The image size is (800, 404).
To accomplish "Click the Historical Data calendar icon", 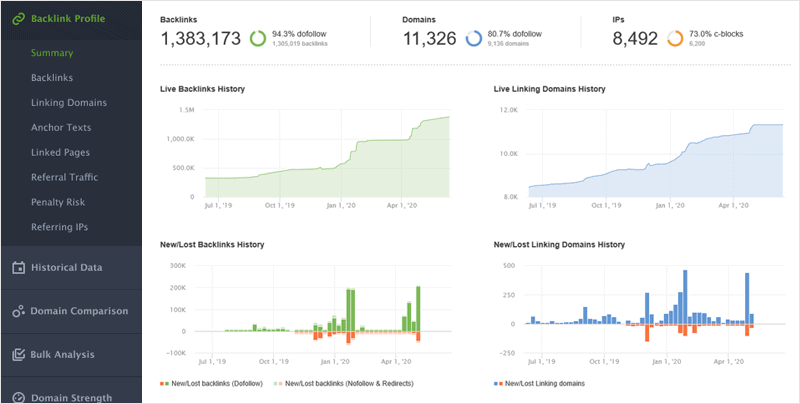I will pos(18,268).
